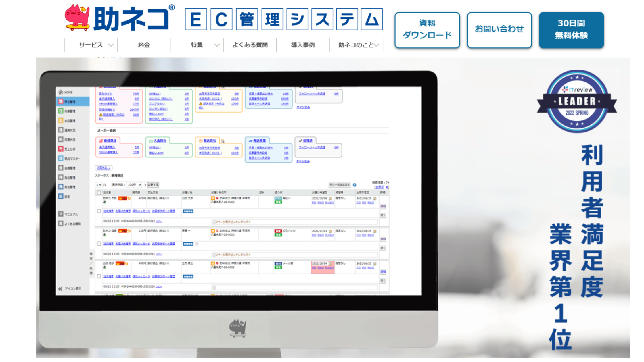Click the お問い合わせ button
This screenshot has width=644, height=362.
click(499, 30)
